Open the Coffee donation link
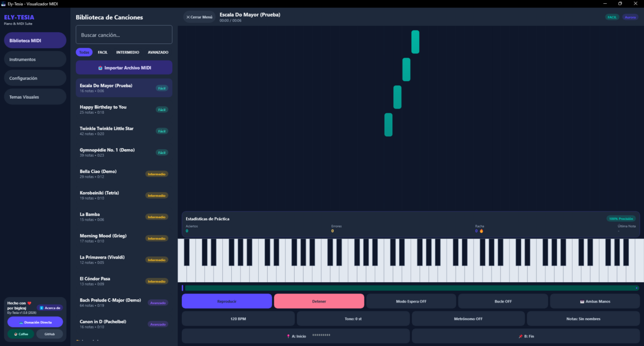 coord(20,334)
